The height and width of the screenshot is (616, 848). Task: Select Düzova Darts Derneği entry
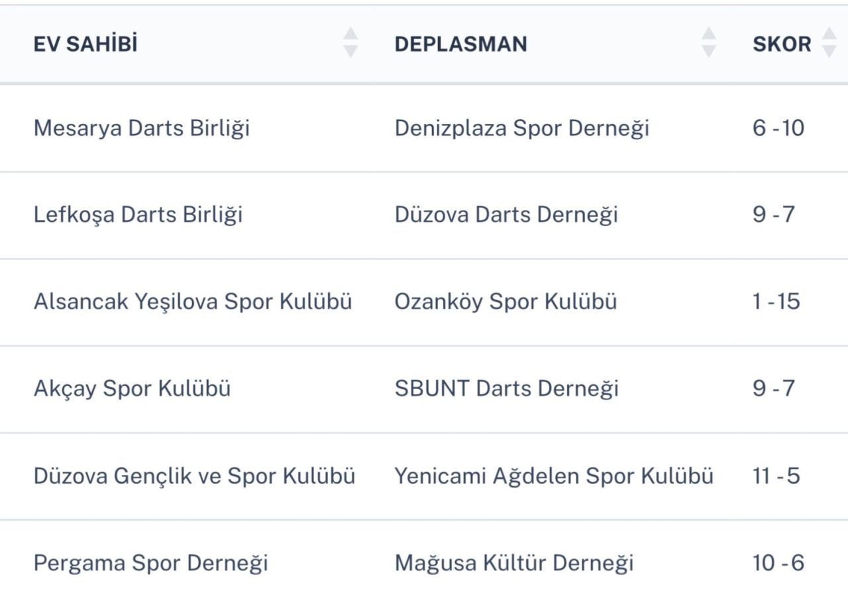pos(506,215)
